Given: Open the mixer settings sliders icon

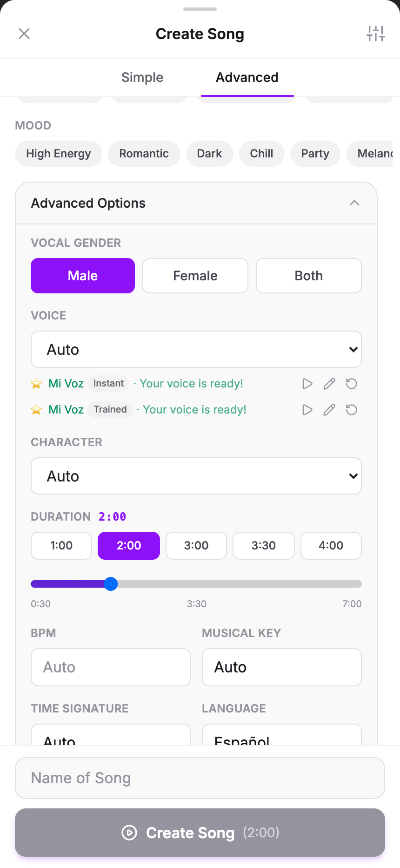Looking at the screenshot, I should (375, 34).
